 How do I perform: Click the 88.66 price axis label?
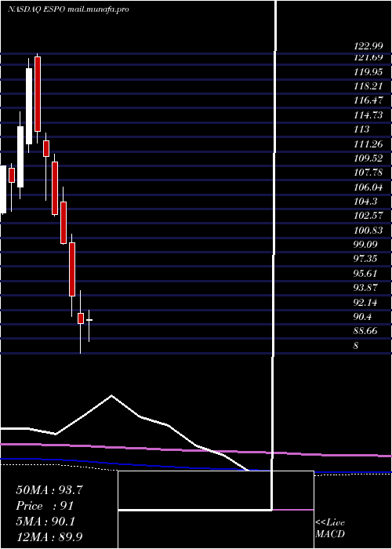(x=365, y=331)
